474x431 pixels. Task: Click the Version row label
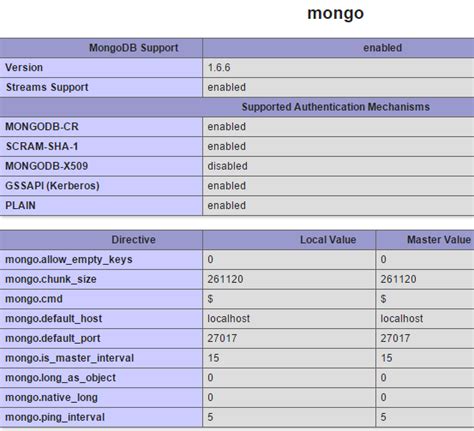(x=24, y=68)
